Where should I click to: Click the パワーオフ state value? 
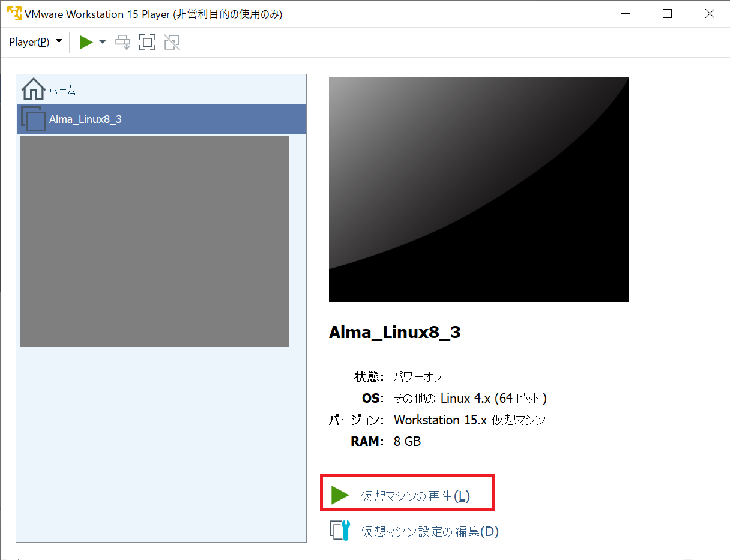pyautogui.click(x=418, y=377)
